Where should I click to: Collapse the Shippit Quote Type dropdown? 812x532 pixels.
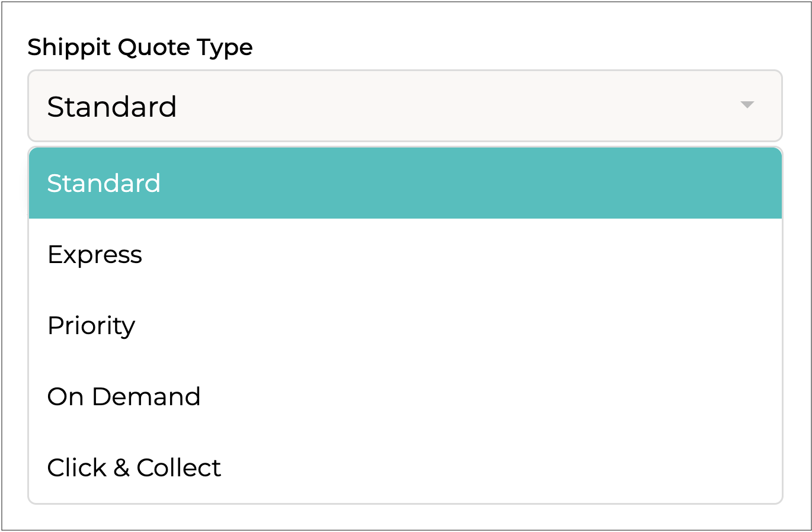coord(747,105)
